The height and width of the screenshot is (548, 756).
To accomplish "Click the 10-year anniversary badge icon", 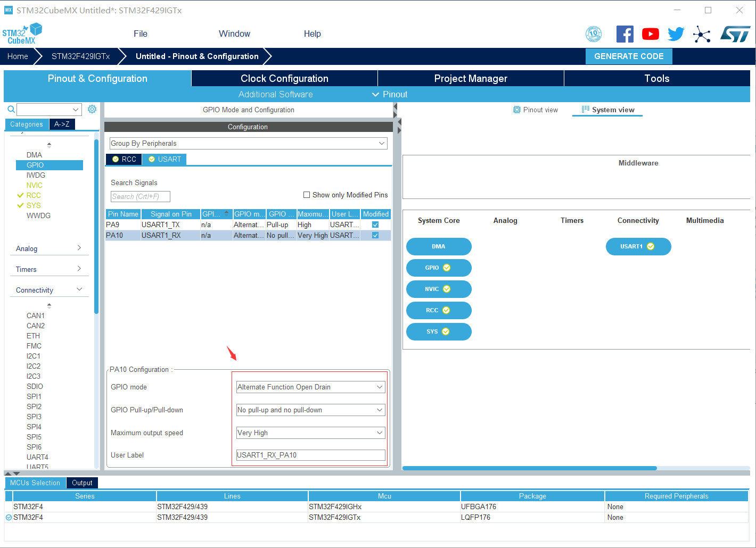I will point(594,34).
